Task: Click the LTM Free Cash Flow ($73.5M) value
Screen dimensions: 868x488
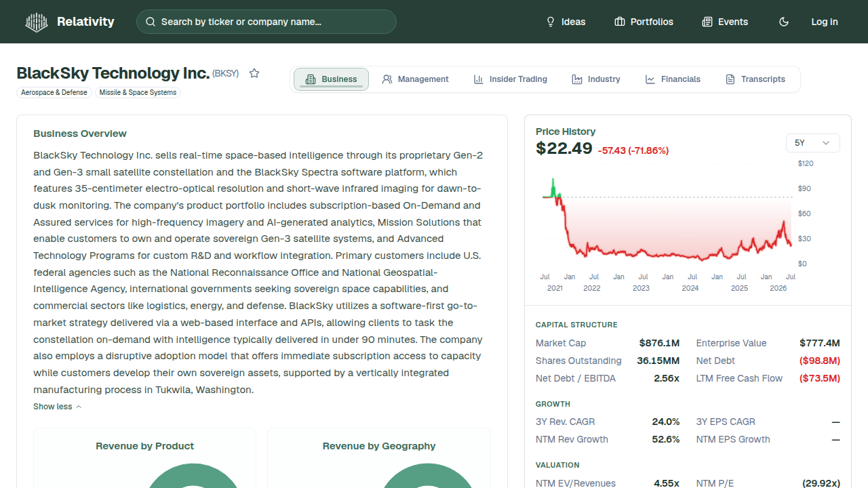Action: click(x=820, y=378)
